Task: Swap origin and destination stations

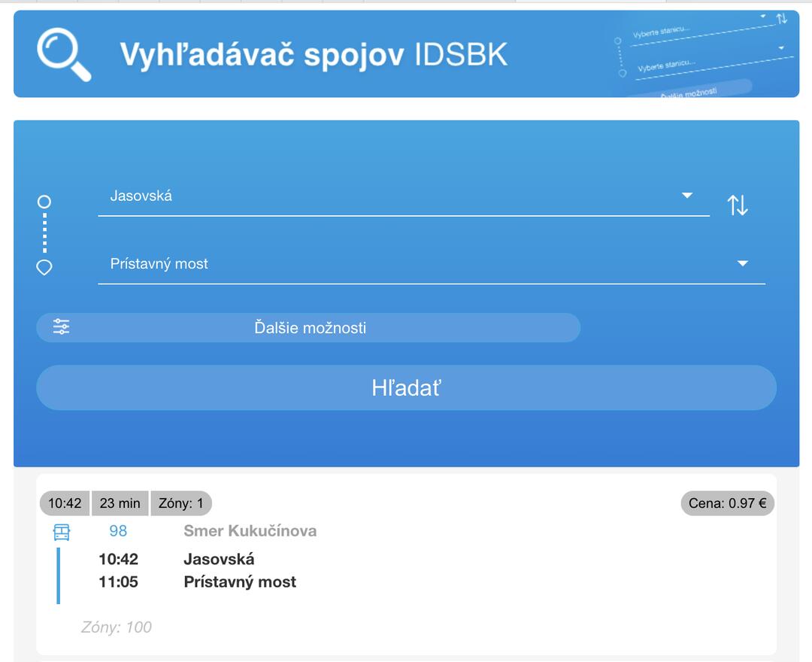Action: pos(738,205)
